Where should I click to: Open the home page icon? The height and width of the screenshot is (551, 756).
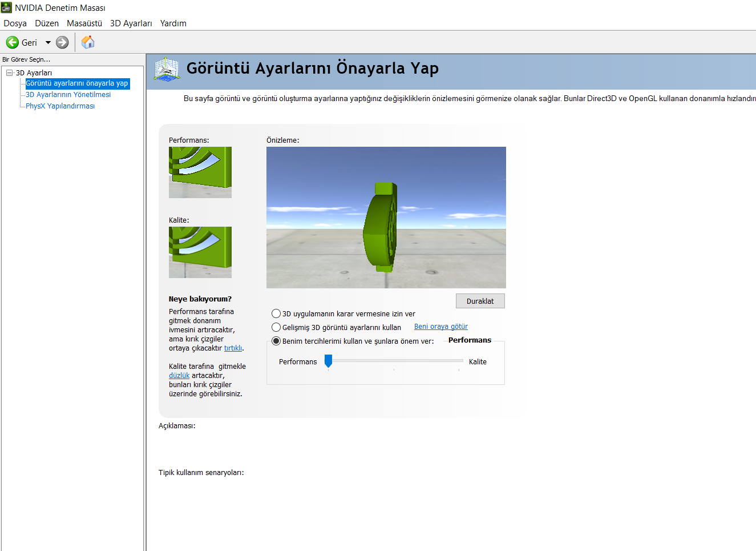(88, 42)
